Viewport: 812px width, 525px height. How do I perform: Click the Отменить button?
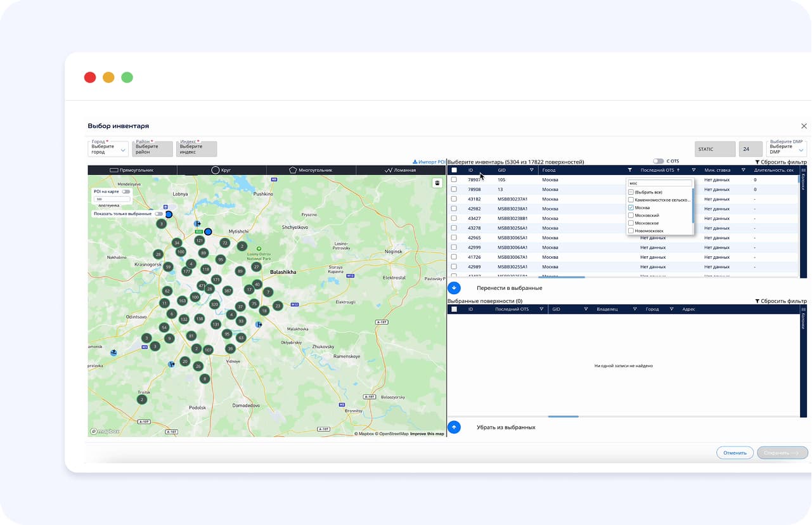point(735,453)
